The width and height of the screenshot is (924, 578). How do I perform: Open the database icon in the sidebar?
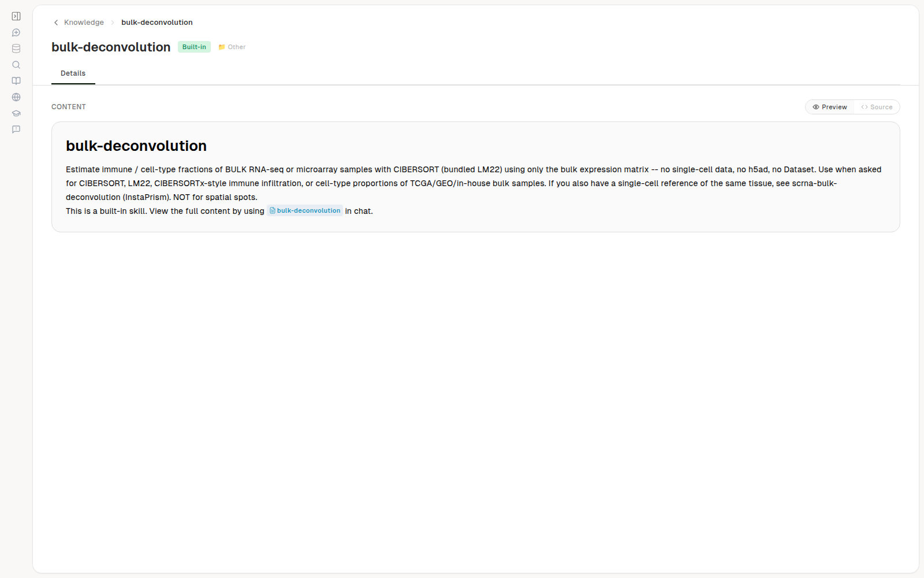point(16,49)
